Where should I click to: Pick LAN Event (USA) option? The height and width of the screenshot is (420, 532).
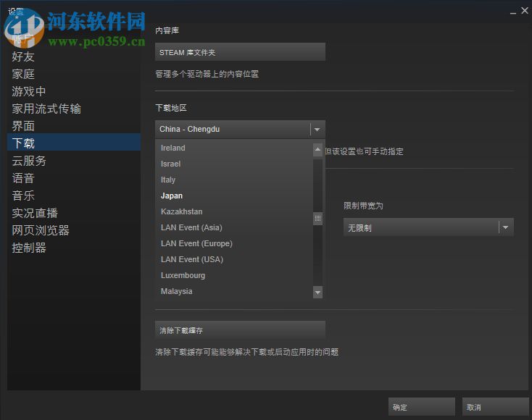(x=234, y=259)
